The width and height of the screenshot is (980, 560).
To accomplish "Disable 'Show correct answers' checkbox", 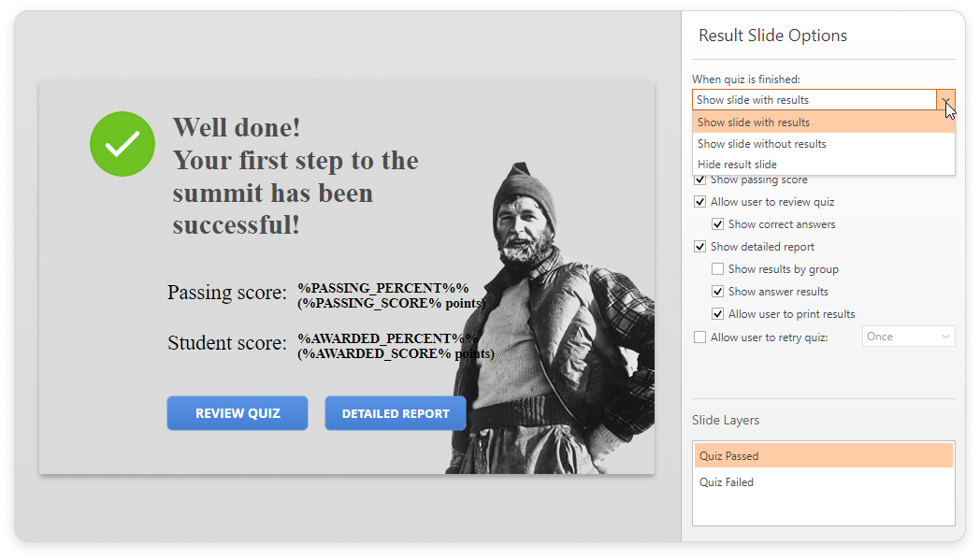I will point(717,224).
